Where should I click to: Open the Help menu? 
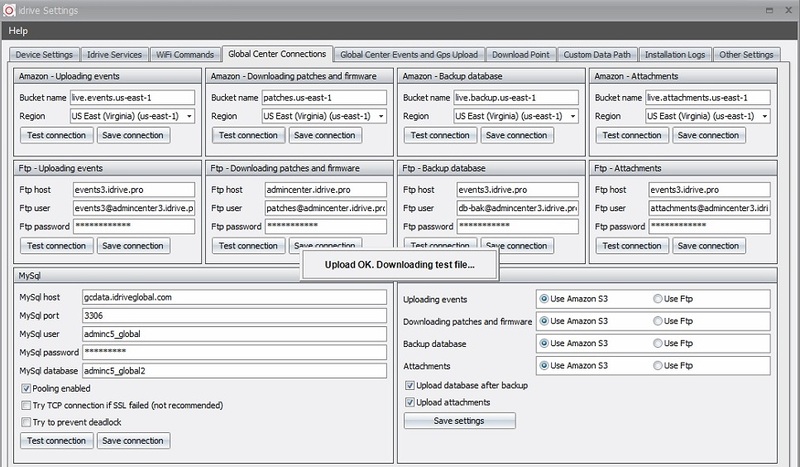20,31
